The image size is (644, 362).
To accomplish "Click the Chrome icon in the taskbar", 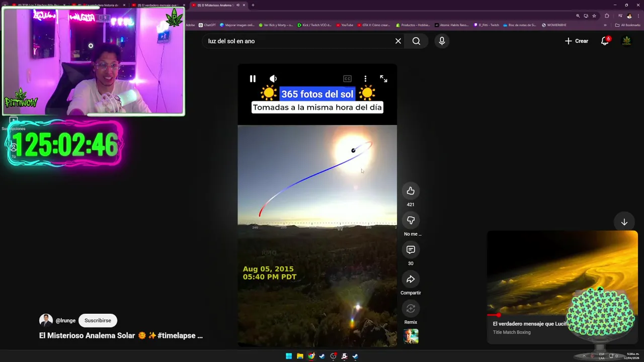I will pos(311,356).
